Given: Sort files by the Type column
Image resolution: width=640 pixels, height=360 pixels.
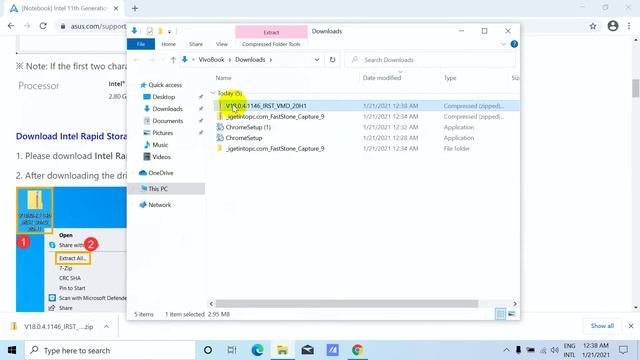Looking at the screenshot, I should coord(450,78).
